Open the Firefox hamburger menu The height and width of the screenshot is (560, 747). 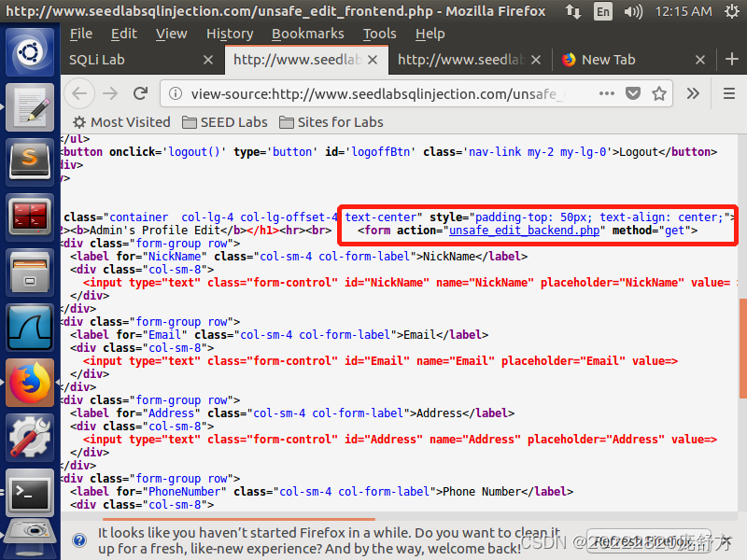tap(729, 93)
